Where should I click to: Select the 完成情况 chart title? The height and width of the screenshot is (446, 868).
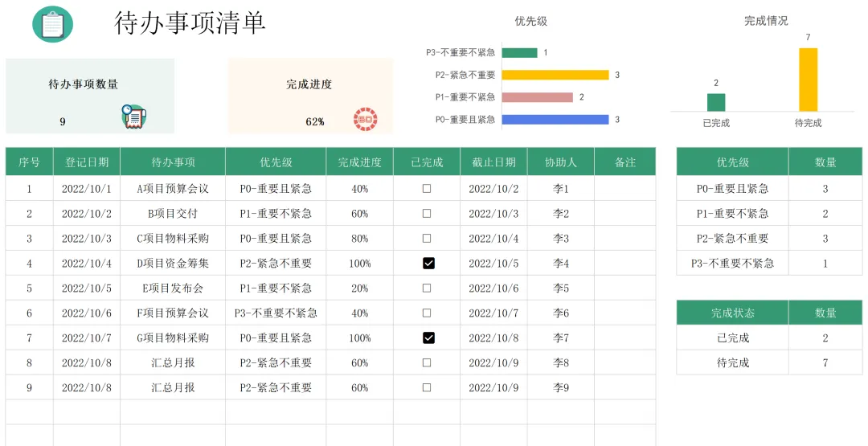[x=766, y=21]
